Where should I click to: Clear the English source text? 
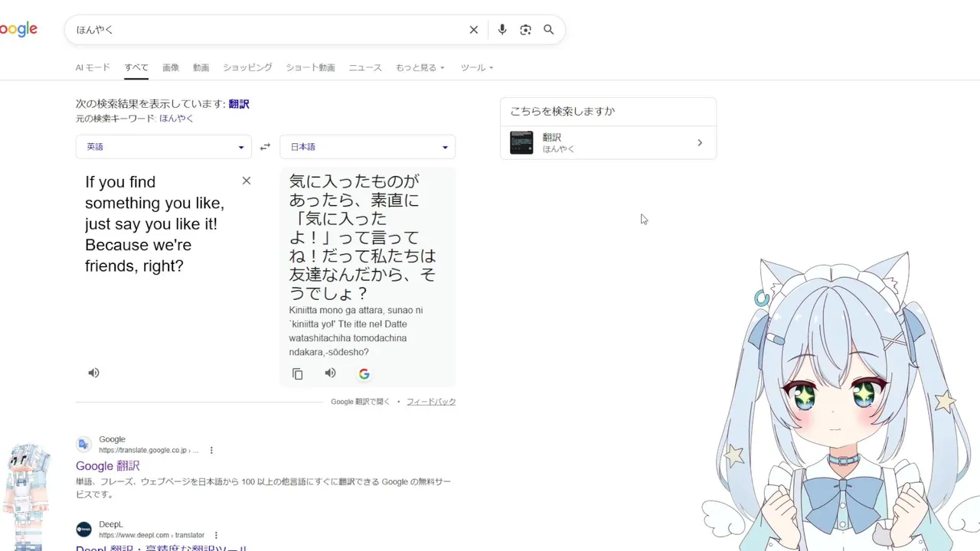pos(247,181)
